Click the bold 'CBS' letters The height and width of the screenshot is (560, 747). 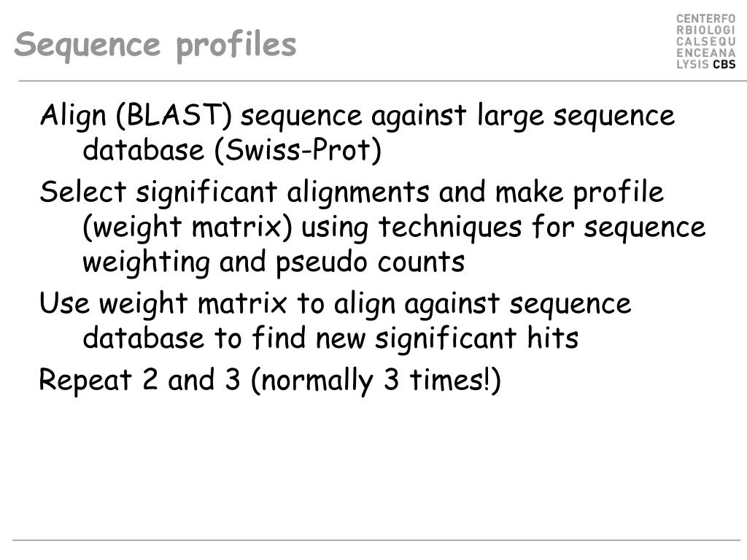click(x=724, y=64)
